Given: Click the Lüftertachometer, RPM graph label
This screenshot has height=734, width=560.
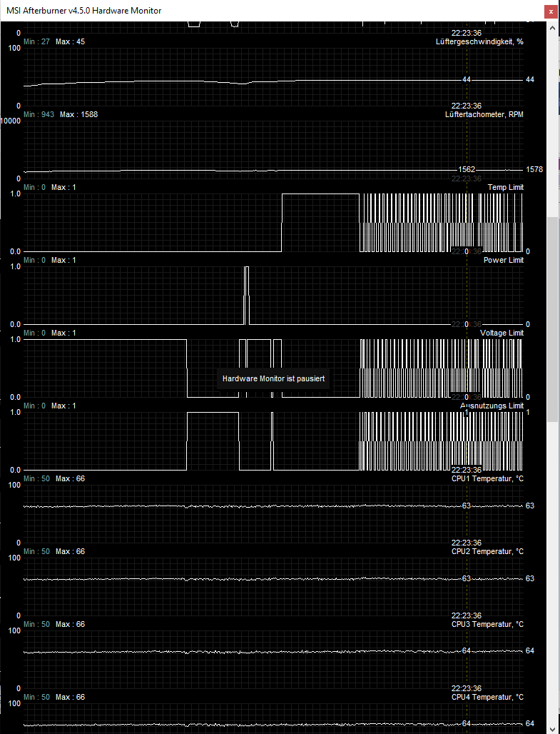Looking at the screenshot, I should point(484,114).
